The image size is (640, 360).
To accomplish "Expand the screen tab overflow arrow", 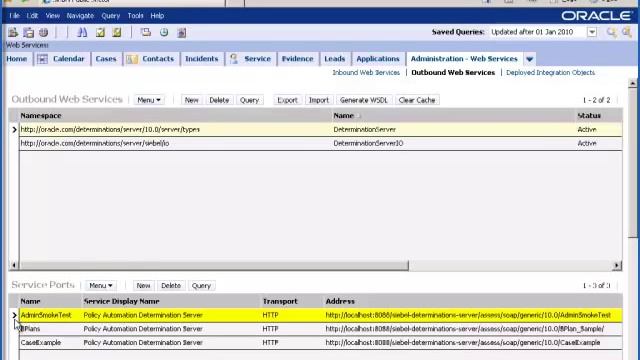I will (529, 59).
